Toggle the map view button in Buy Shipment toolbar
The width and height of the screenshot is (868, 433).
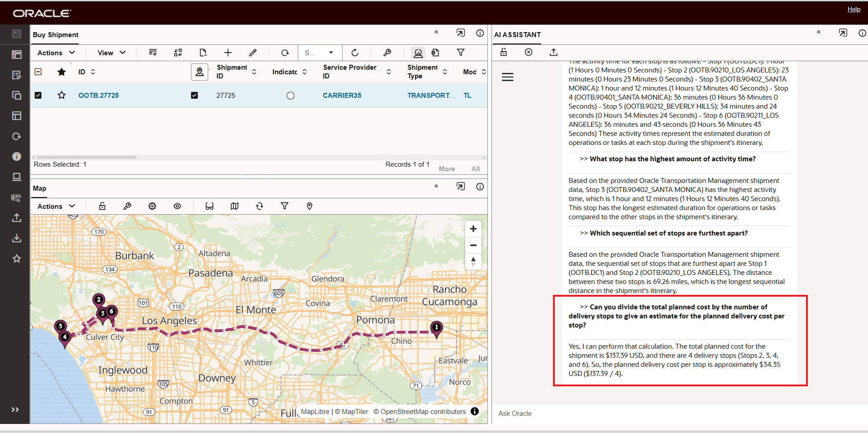coord(418,53)
